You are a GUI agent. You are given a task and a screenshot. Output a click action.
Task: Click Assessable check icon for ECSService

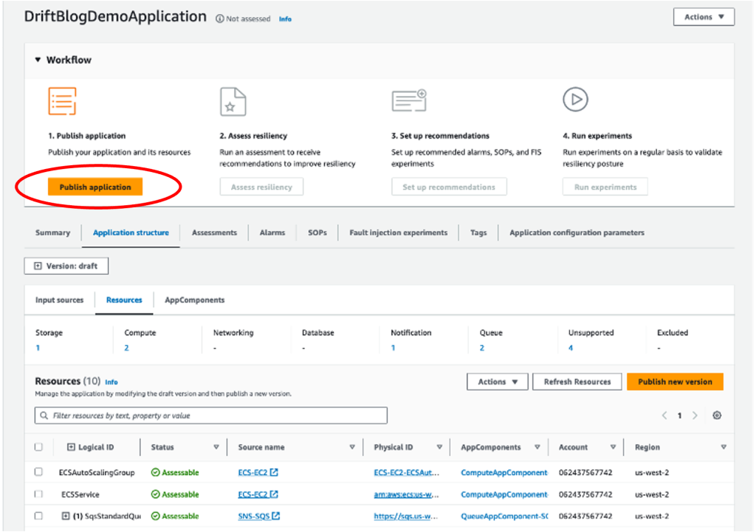coord(155,494)
